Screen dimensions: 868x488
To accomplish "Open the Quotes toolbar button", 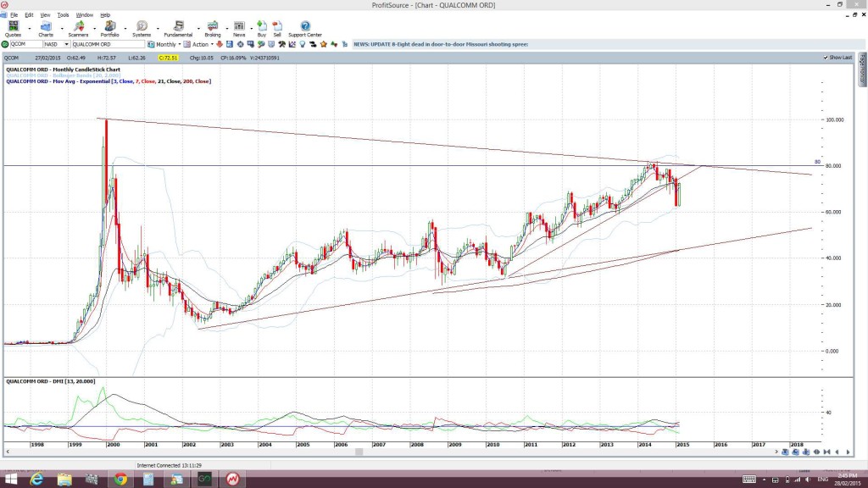I will coord(13,29).
